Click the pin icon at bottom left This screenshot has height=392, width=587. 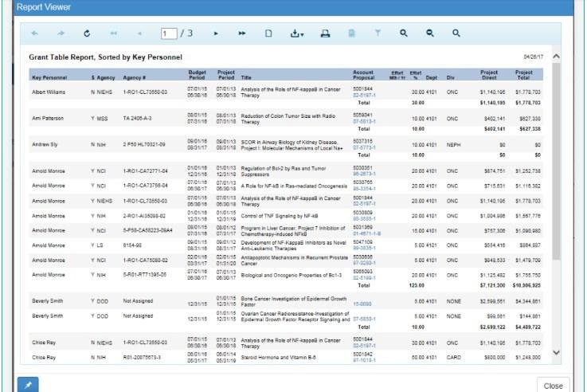(x=28, y=384)
